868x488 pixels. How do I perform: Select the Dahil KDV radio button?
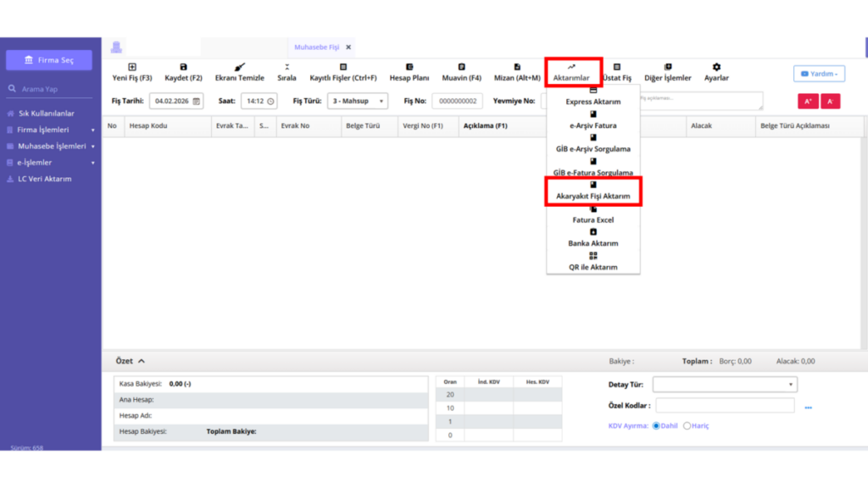(656, 425)
